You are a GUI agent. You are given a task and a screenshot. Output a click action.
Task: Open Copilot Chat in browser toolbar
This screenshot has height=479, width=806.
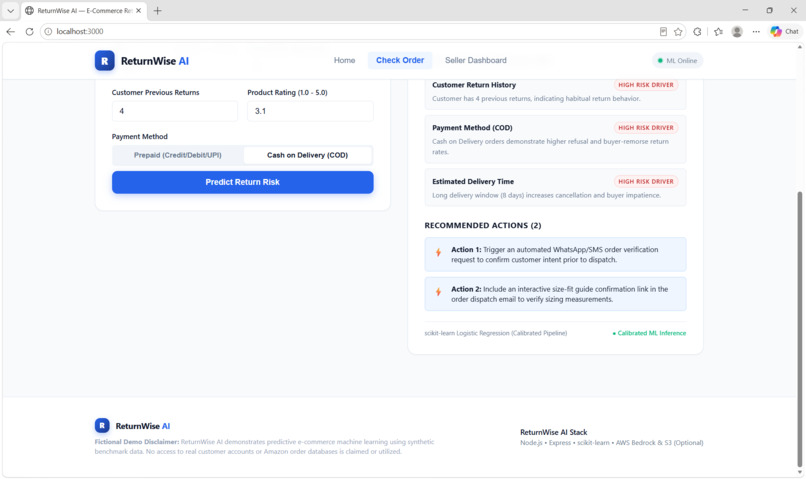click(784, 31)
